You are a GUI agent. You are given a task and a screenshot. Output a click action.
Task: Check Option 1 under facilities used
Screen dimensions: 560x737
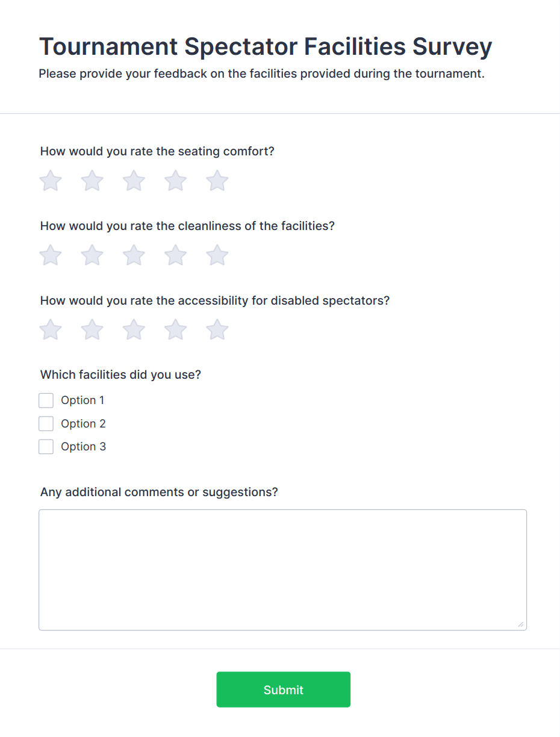click(46, 400)
